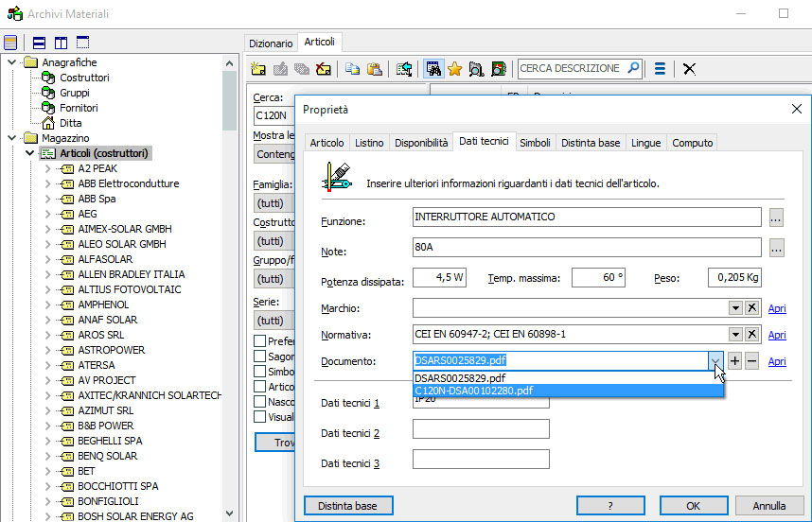Viewport: 812px width, 522px height.
Task: Click the OK button
Action: pyautogui.click(x=694, y=506)
